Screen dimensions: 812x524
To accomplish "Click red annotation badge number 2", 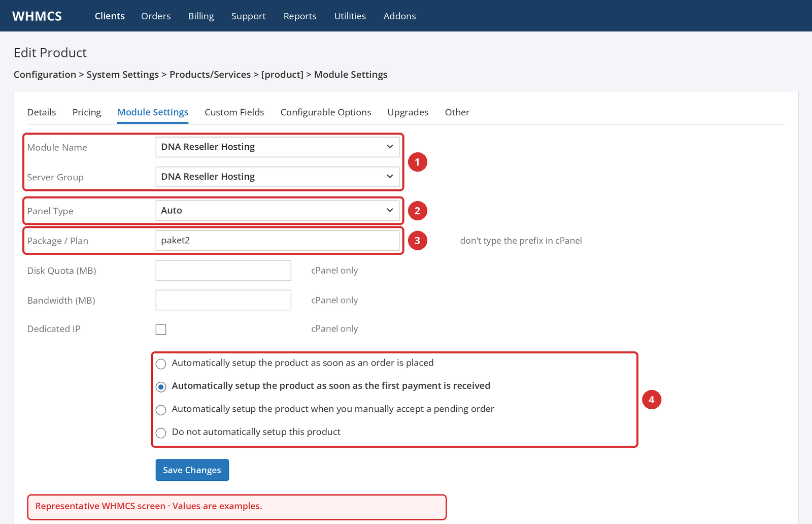I will click(418, 211).
